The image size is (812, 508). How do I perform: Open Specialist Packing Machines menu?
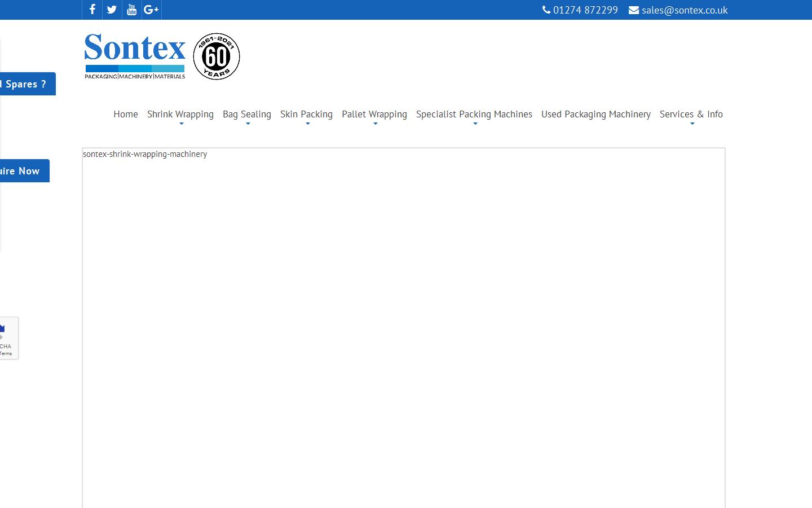(x=474, y=114)
